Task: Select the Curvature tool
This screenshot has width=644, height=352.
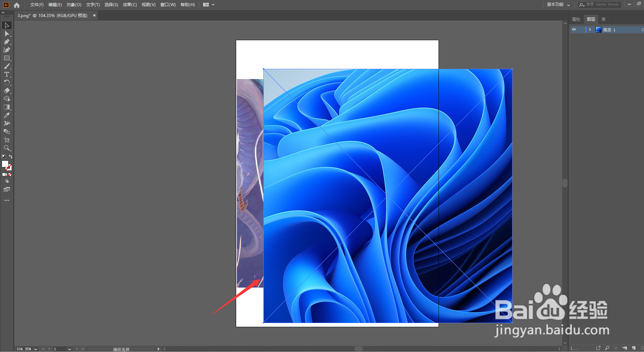Action: [x=6, y=50]
